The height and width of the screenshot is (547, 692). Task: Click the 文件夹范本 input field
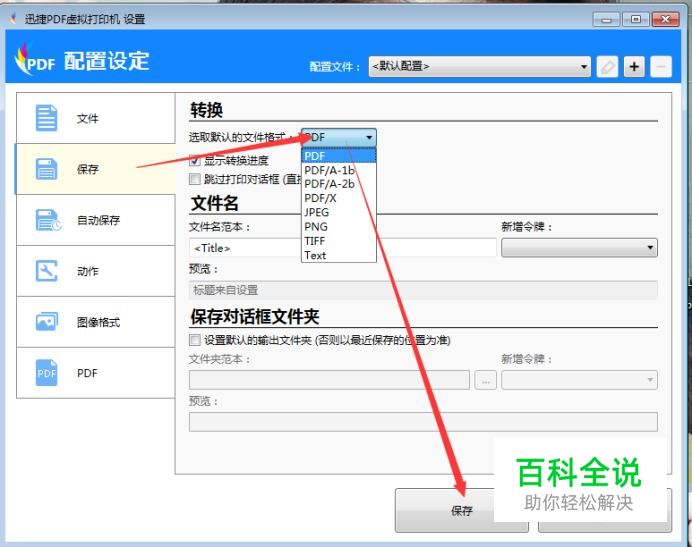click(x=329, y=380)
